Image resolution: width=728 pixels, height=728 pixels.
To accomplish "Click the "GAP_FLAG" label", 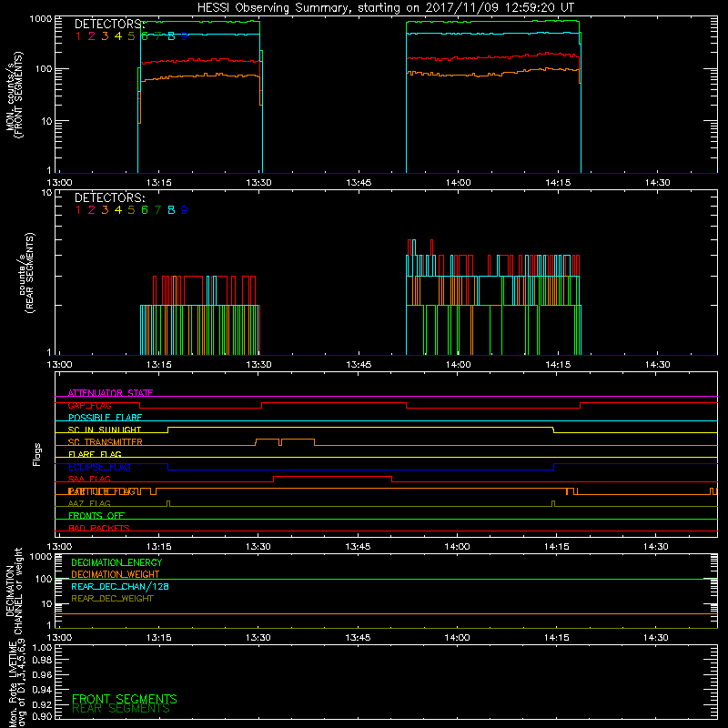I will [89, 405].
